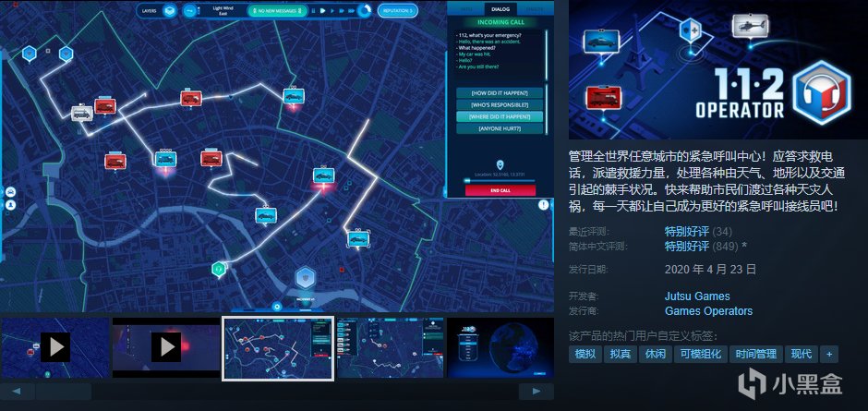Open the No New Messages indicator
This screenshot has width=868, height=411.
tap(277, 10)
